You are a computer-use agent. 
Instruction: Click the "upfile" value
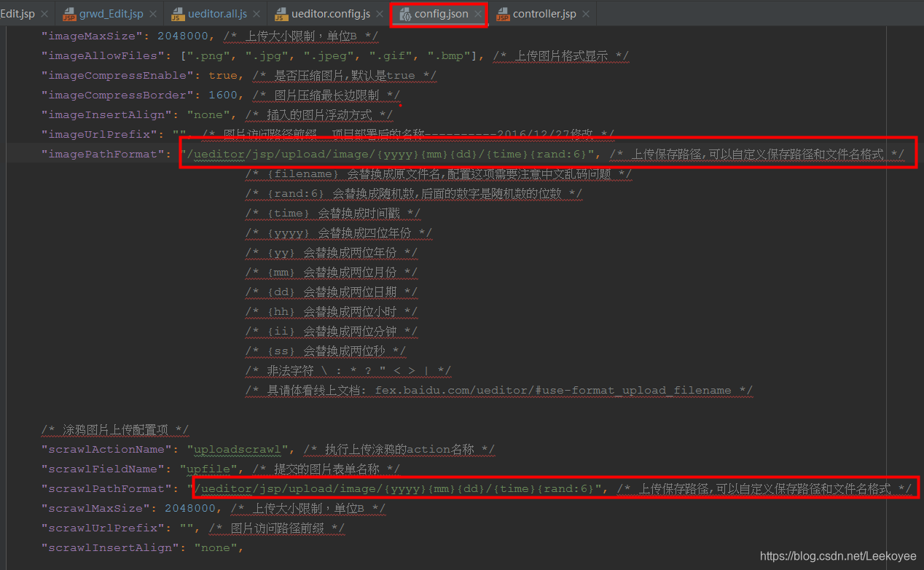[x=208, y=469]
